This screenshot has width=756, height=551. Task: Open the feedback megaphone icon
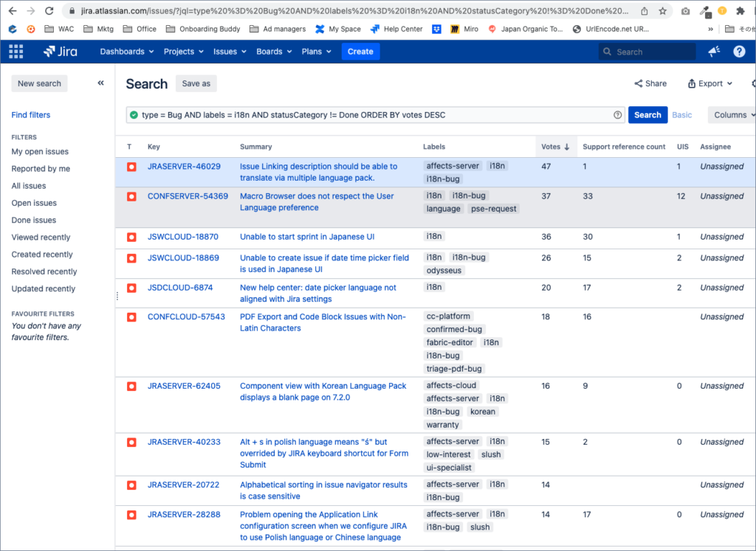pyautogui.click(x=714, y=52)
